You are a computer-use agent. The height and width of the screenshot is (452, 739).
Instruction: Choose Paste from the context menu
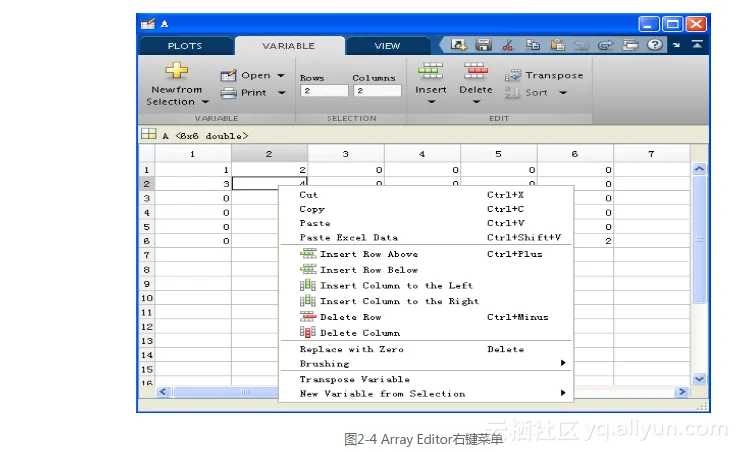pyautogui.click(x=427, y=223)
